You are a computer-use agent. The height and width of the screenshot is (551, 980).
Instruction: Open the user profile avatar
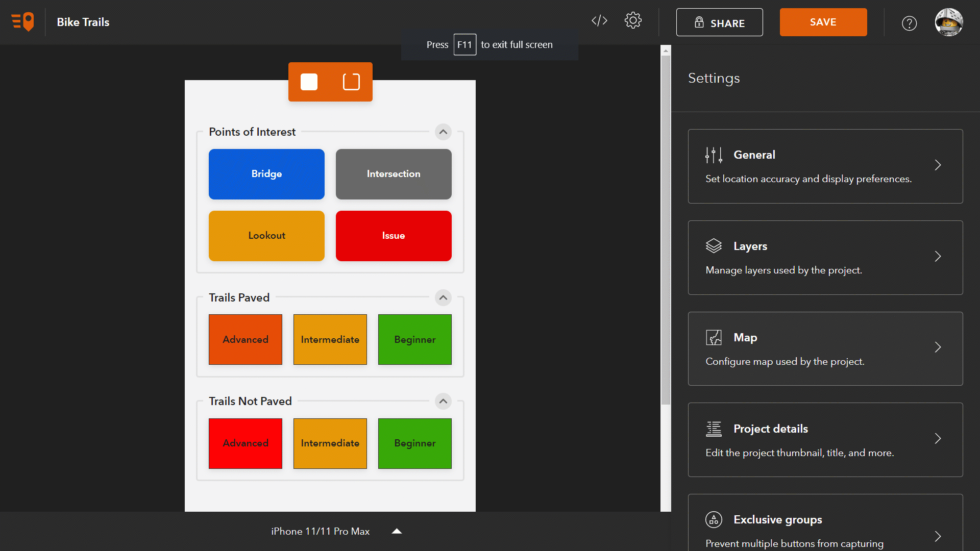tap(949, 22)
